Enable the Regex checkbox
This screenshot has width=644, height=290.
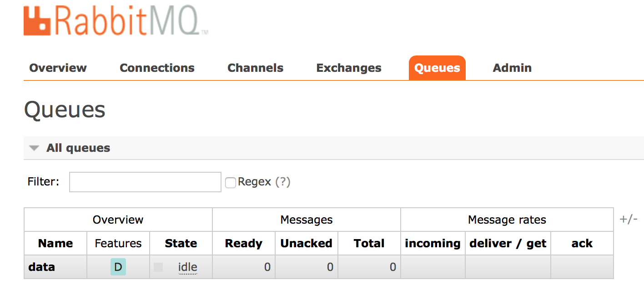(231, 183)
